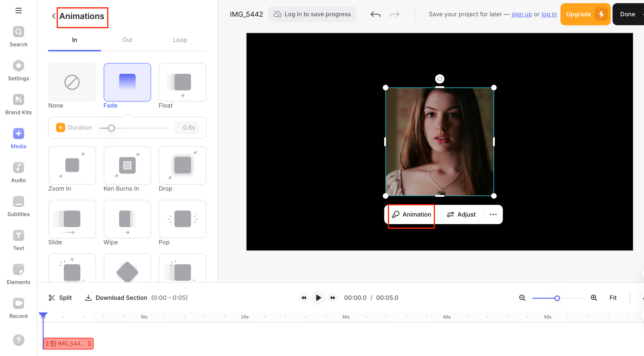Switch to the Out animations tab
Viewport: 644px width, 356px height.
(x=127, y=40)
